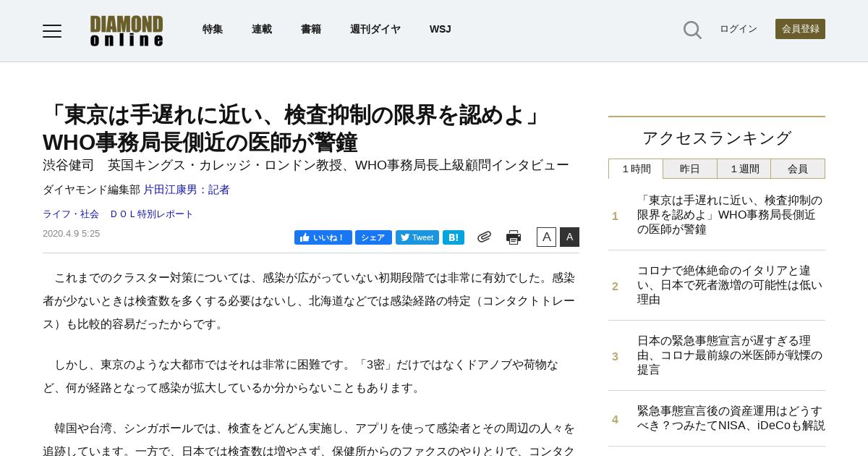Click the ログイン link

pyautogui.click(x=739, y=29)
